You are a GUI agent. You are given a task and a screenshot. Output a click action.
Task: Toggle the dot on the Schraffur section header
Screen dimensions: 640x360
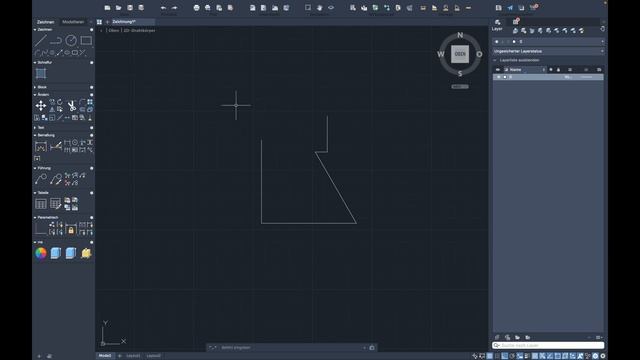[x=91, y=62]
